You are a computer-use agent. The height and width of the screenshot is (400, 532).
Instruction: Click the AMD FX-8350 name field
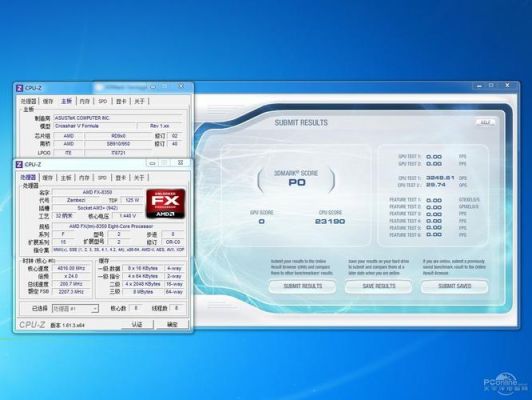pyautogui.click(x=97, y=192)
